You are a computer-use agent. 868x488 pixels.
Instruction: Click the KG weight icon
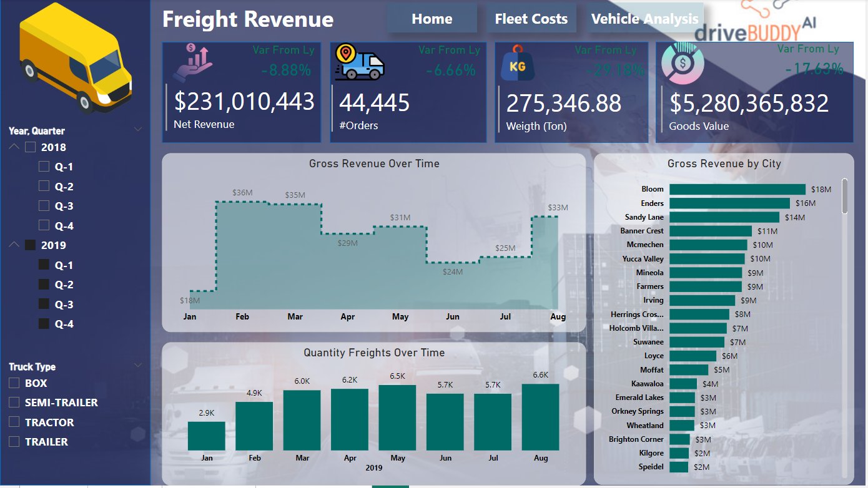pyautogui.click(x=517, y=64)
